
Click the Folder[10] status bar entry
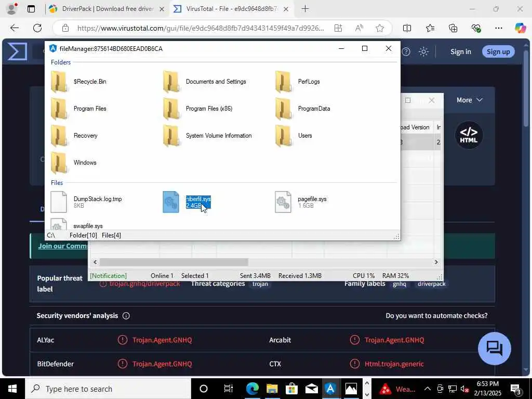pos(83,235)
